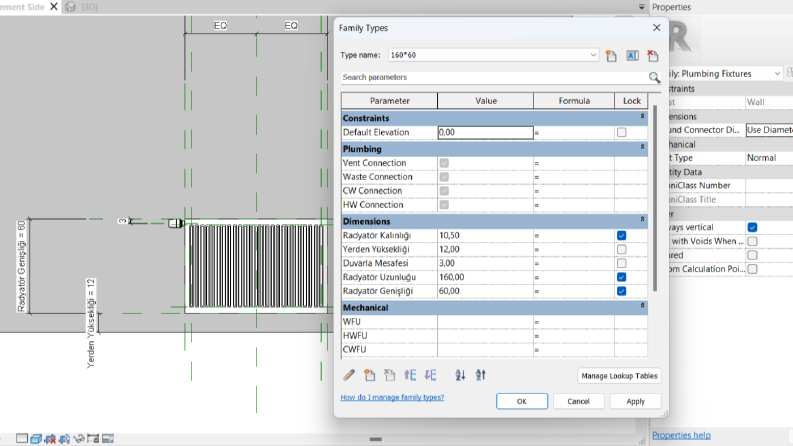Open Family: Plumbing Fixtures dropdown in Properties
The width and height of the screenshot is (793, 446).
[777, 74]
